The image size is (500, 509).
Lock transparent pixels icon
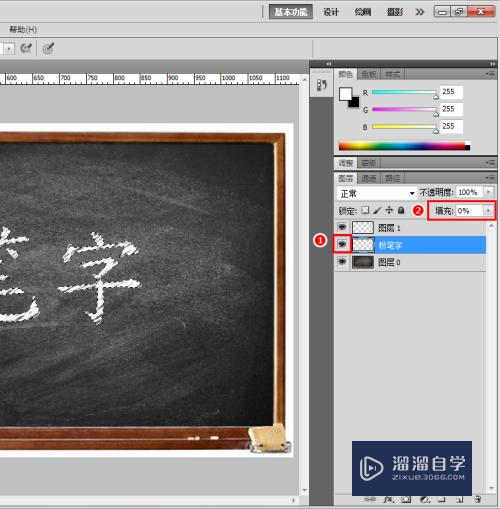click(365, 210)
